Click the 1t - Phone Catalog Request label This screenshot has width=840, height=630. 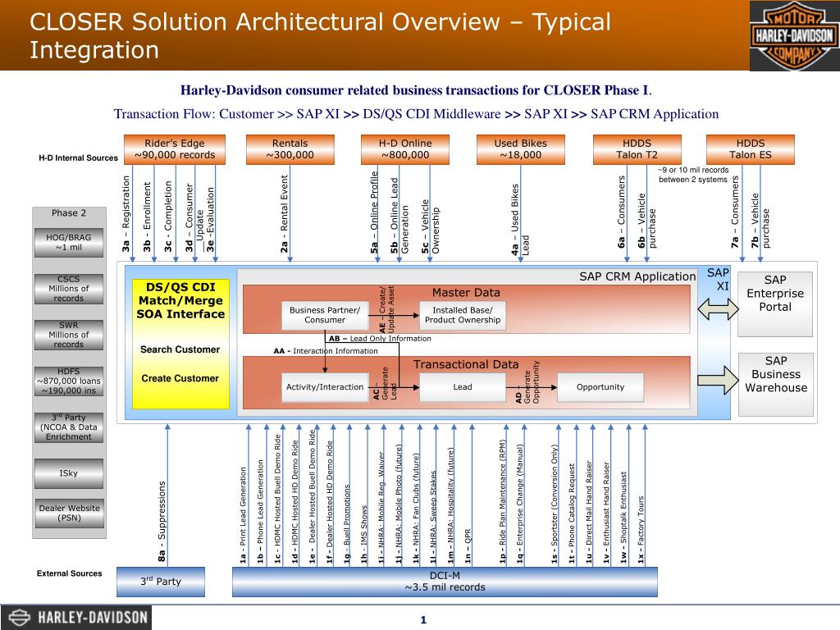coord(572,513)
